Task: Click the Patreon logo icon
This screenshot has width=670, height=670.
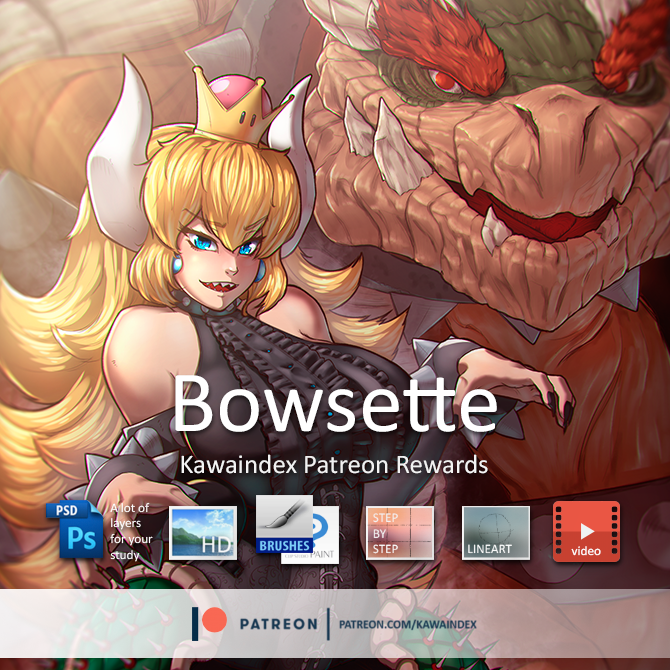Action: pyautogui.click(x=209, y=623)
